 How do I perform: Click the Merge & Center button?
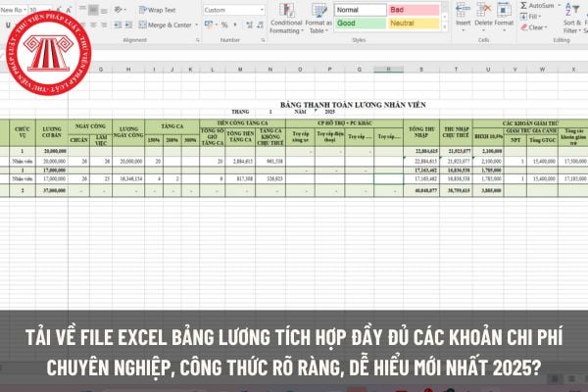click(166, 25)
